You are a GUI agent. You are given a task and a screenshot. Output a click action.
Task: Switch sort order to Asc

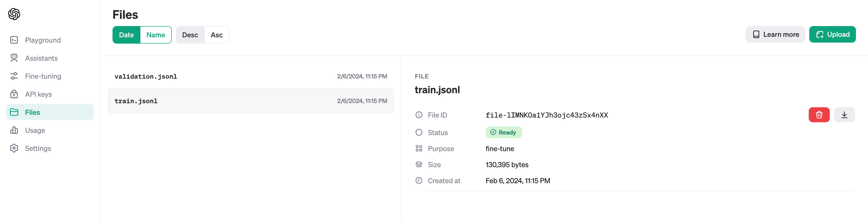217,35
